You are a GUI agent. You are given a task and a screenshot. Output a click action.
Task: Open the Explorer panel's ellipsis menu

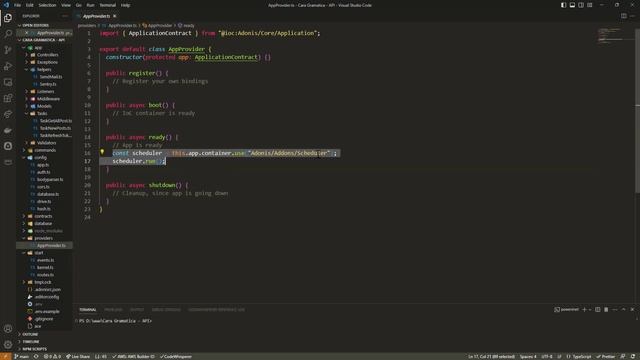point(65,16)
